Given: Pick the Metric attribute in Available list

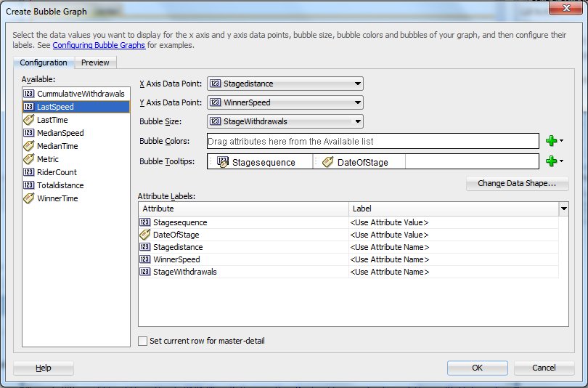Looking at the screenshot, I should coord(47,159).
